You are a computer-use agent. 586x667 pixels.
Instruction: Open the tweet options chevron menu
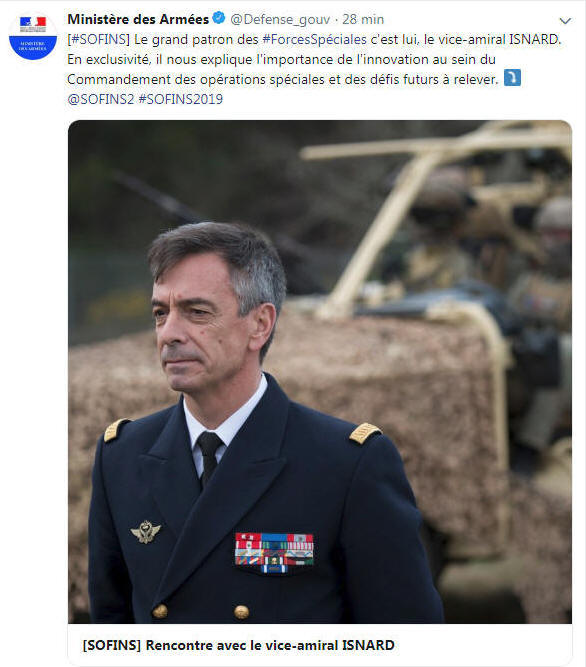click(x=565, y=20)
